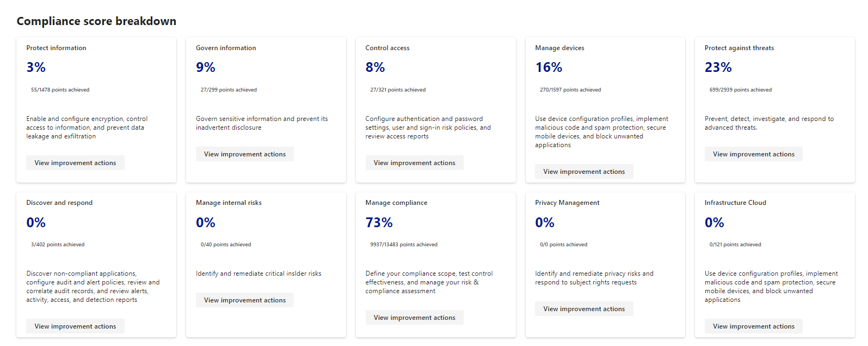Select the Protect information card title
The height and width of the screenshot is (346, 868).
(56, 48)
